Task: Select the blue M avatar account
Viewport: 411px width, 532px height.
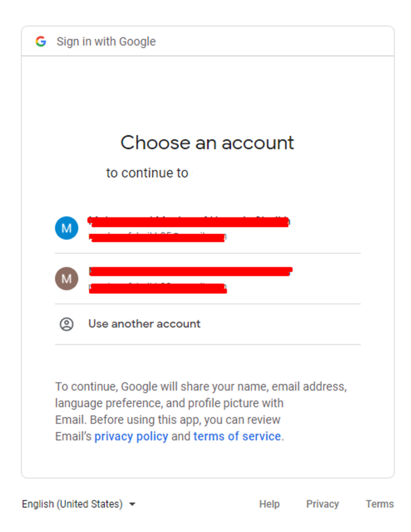Action: coord(67,228)
